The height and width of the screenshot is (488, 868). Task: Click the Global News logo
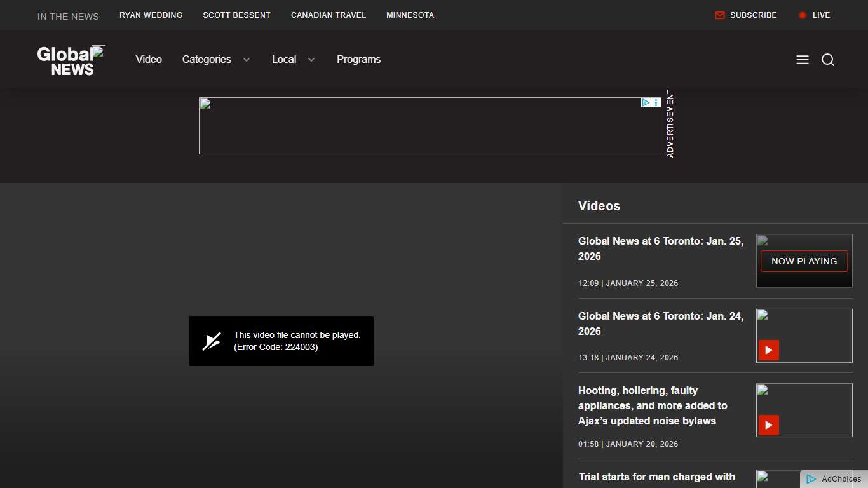coord(71,61)
